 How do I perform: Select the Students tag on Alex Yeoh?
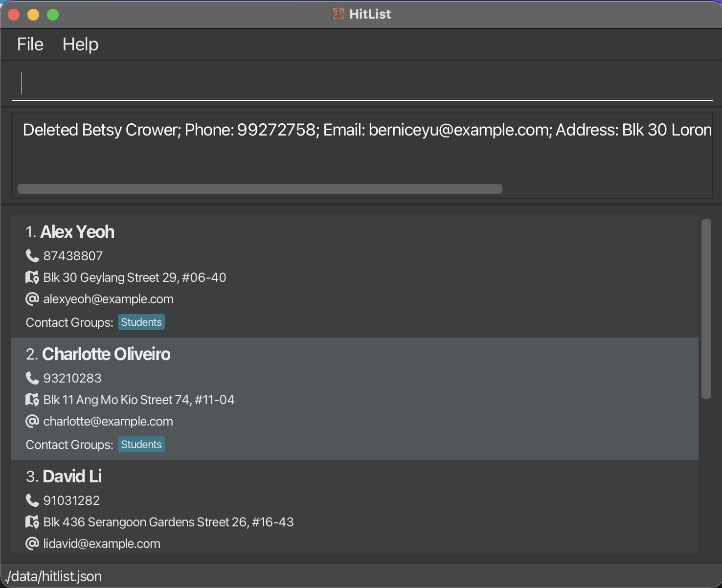[141, 322]
